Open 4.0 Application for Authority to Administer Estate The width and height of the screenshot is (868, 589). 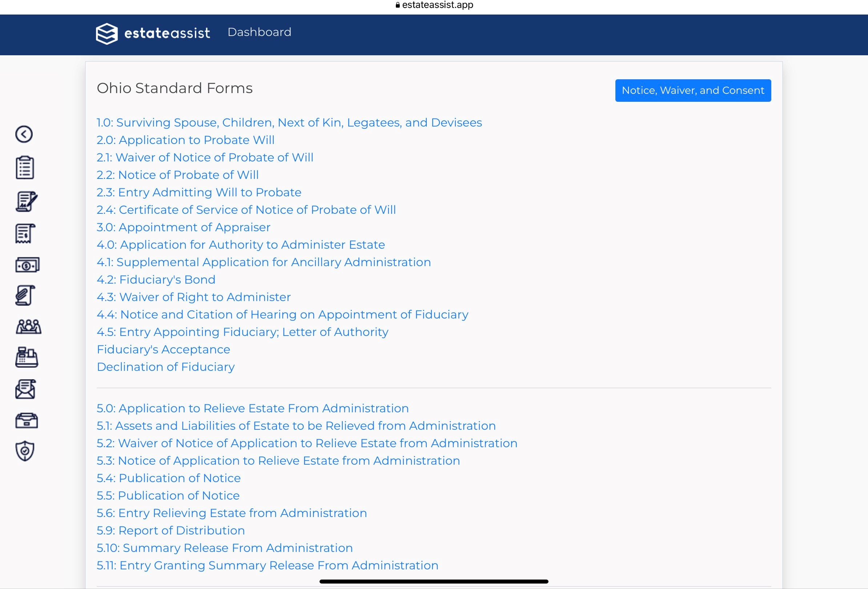241,245
